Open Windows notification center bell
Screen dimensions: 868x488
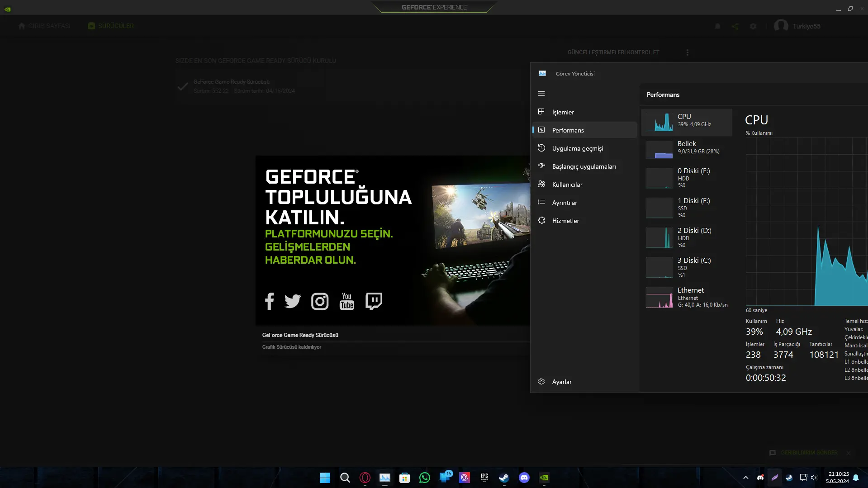pos(856,478)
